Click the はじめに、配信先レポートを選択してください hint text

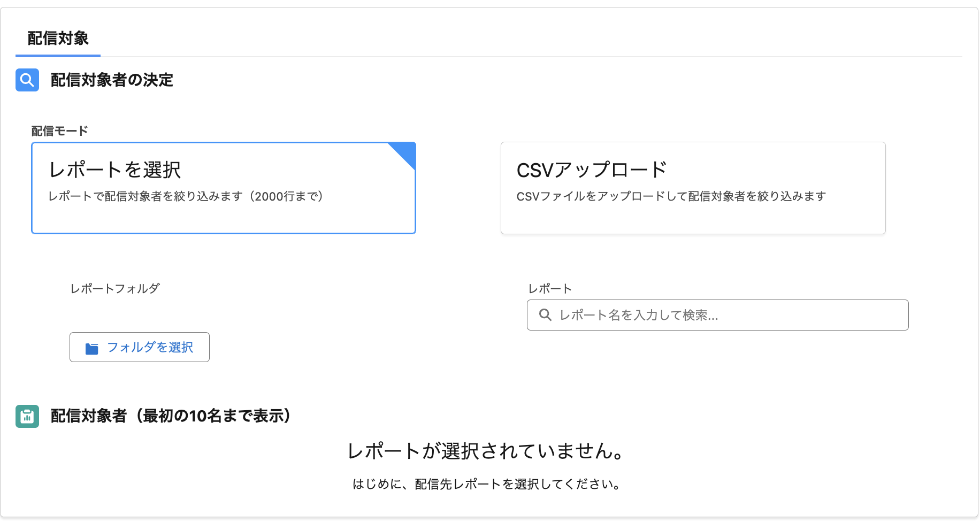pos(486,484)
